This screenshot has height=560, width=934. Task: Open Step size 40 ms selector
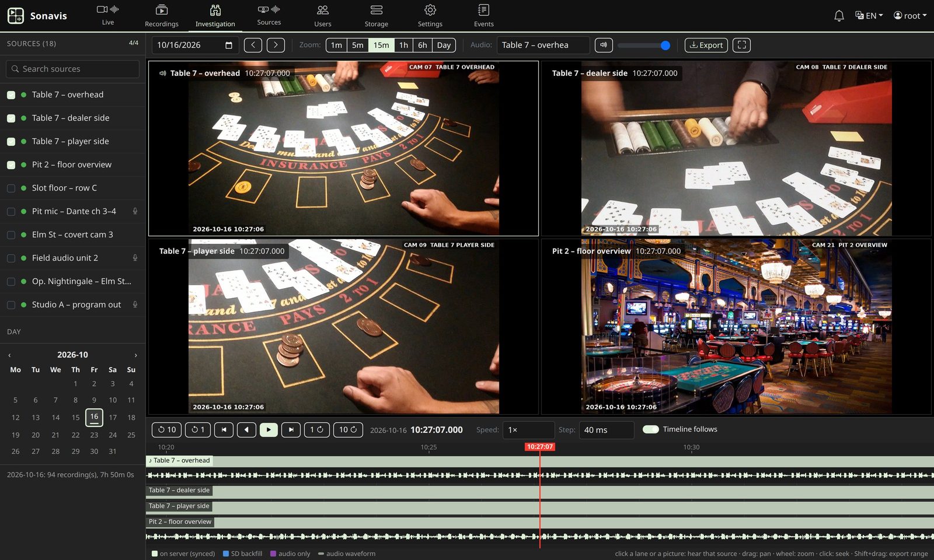[607, 430]
